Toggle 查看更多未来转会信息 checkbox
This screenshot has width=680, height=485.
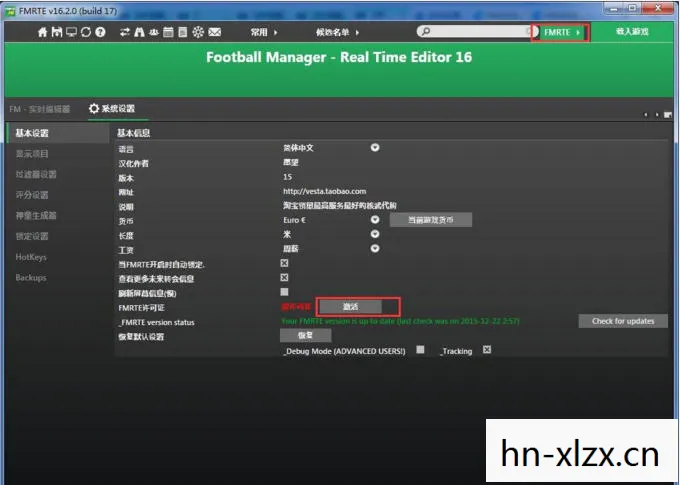[284, 277]
